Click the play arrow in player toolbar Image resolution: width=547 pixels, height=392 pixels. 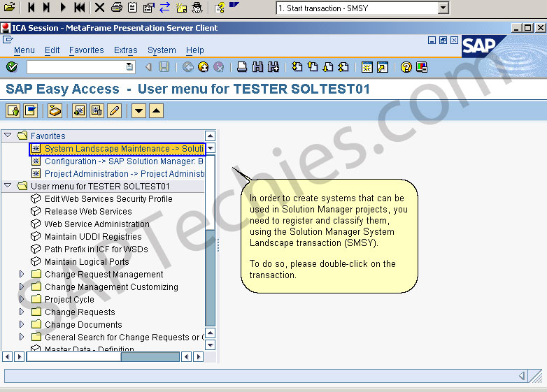coord(63,7)
